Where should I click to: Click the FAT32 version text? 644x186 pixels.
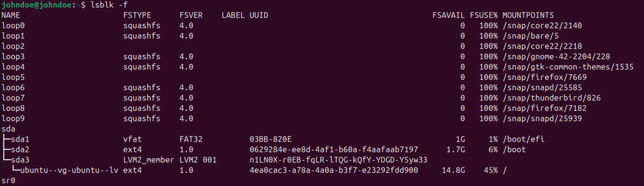(x=191, y=139)
